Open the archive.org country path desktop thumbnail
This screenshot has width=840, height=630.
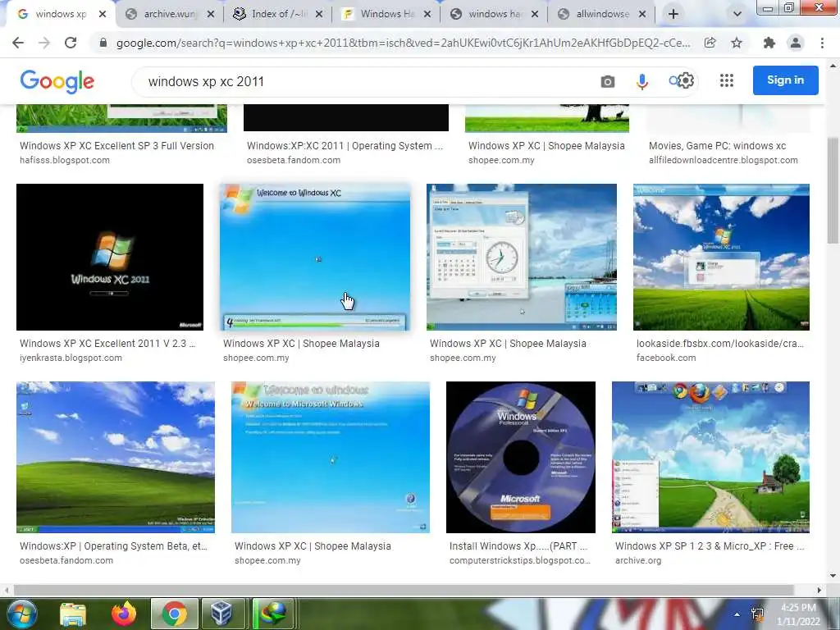[x=710, y=457]
